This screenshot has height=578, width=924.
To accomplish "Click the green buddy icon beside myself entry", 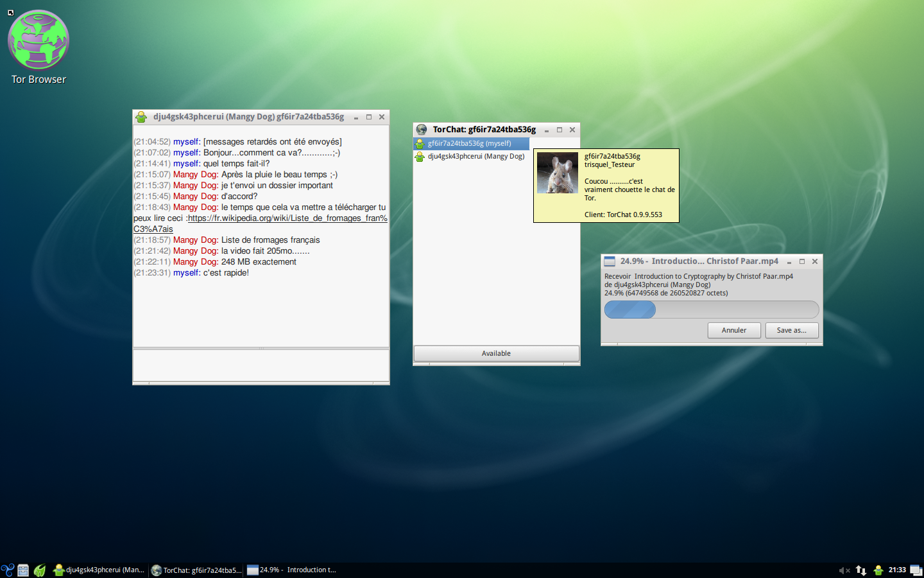I will [420, 143].
